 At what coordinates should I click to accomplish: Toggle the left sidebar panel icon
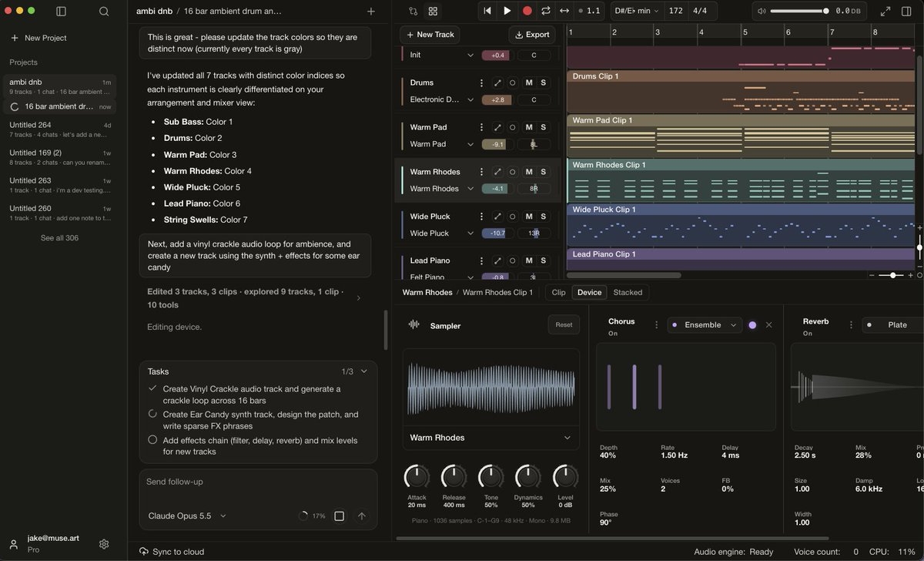click(62, 12)
